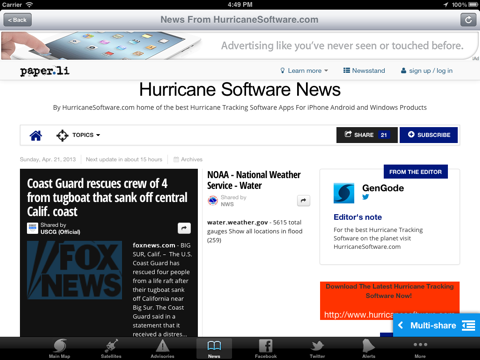Viewport: 480px width, 360px height.
Task: Expand the Topics dropdown
Action: tap(78, 135)
